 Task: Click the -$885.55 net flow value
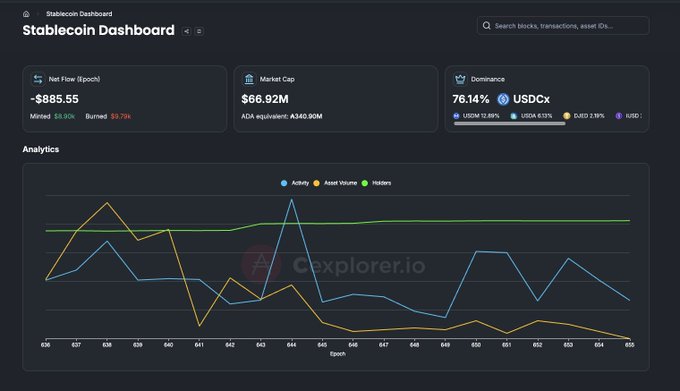[55, 99]
